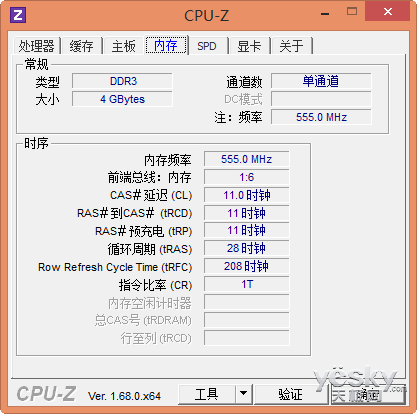Image resolution: width=417 pixels, height=414 pixels.
Task: Open the 处理器 (Processor) tab
Action: [37, 46]
